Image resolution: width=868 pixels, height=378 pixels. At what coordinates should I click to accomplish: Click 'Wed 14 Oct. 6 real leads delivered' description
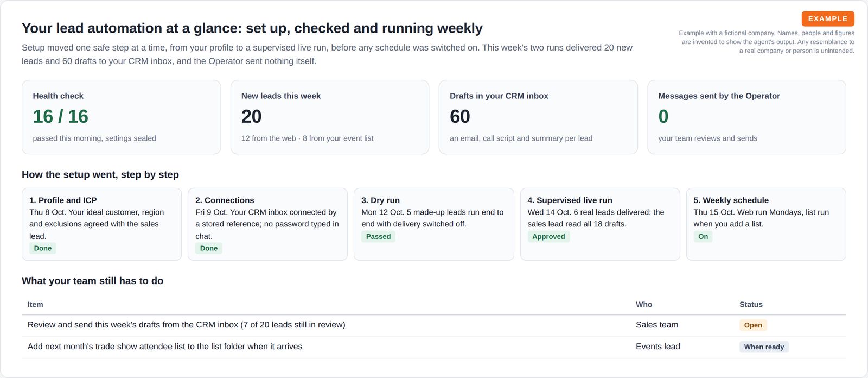pos(596,218)
